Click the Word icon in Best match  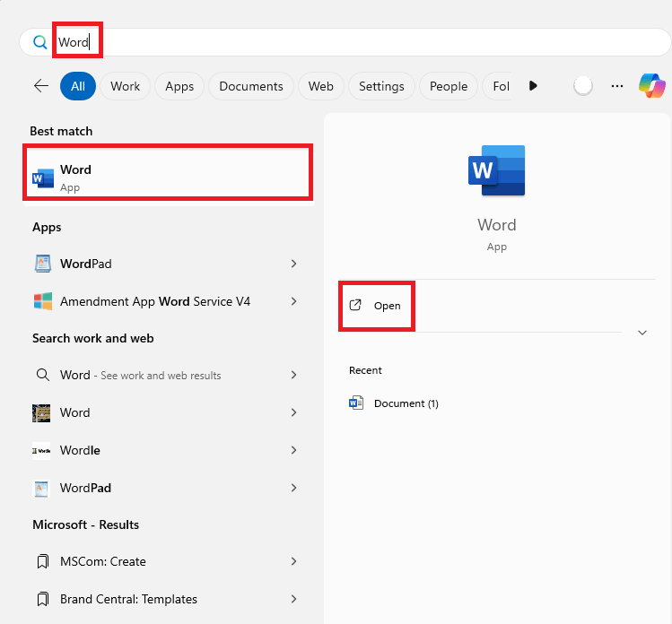[43, 178]
